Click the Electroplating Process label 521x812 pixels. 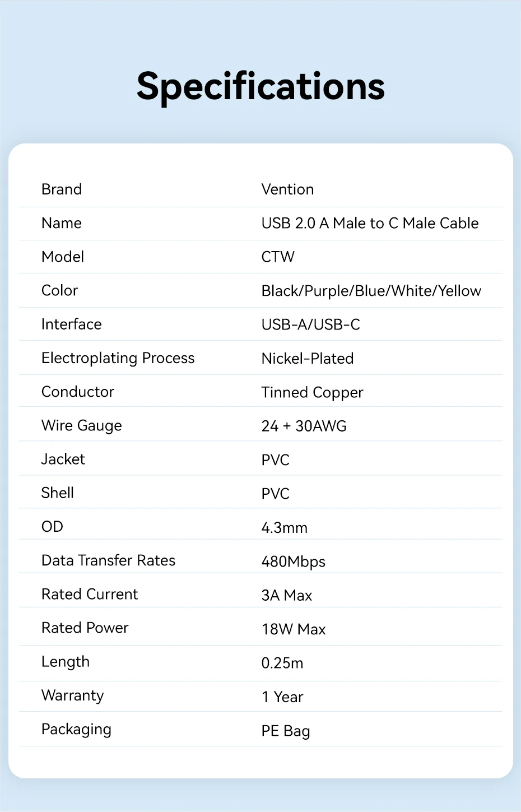tap(118, 358)
